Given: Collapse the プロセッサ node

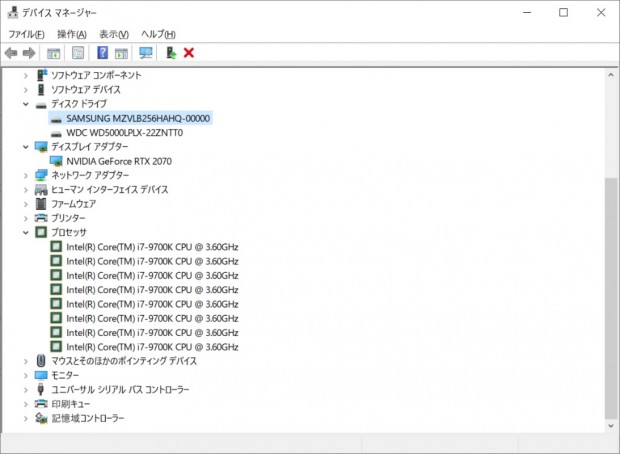Looking at the screenshot, I should click(26, 233).
